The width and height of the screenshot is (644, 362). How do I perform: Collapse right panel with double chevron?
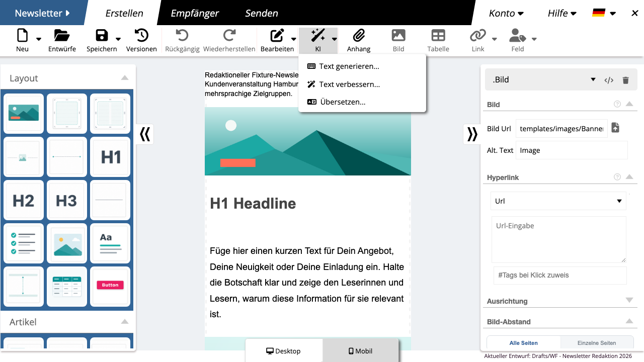coord(472,134)
